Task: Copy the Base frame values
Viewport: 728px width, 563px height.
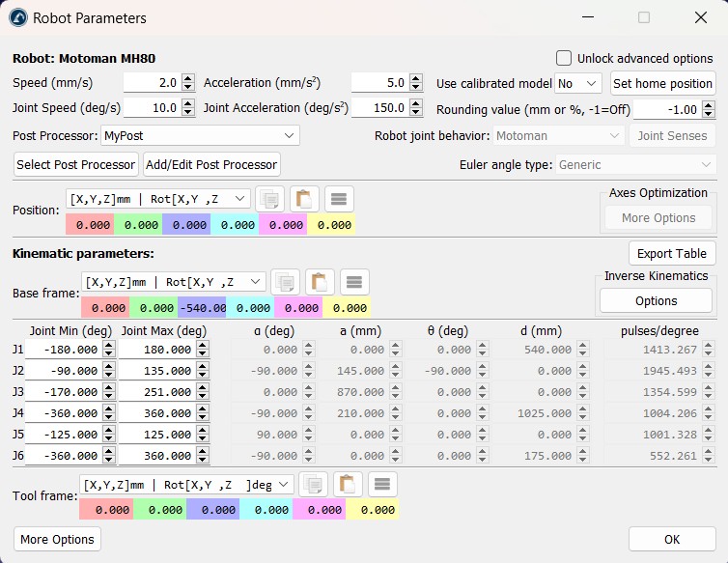Action: [x=285, y=282]
